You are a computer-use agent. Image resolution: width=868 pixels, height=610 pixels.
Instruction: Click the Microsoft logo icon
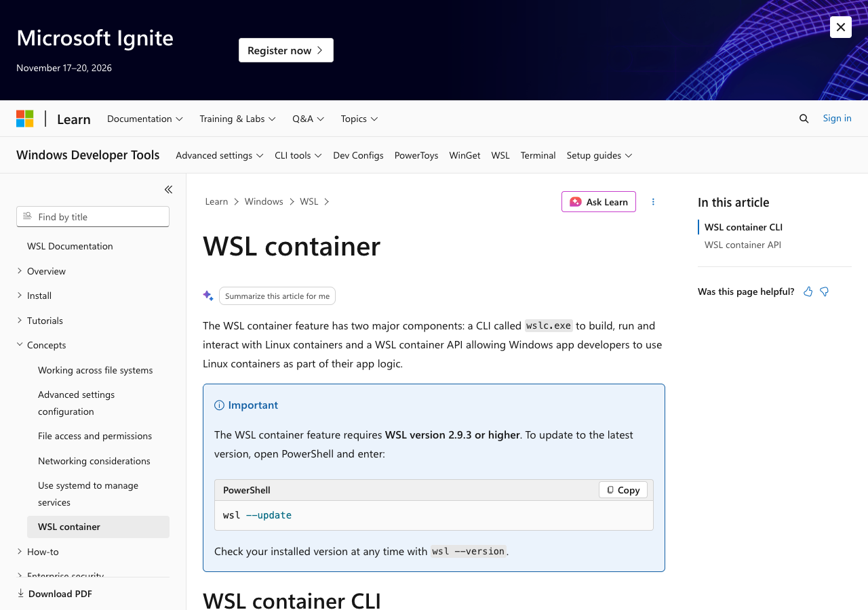[25, 119]
